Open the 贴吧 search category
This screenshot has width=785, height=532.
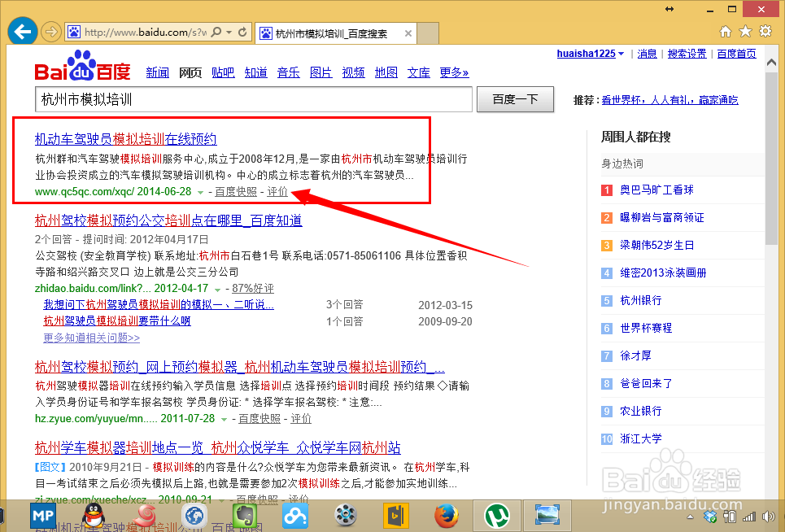(223, 72)
